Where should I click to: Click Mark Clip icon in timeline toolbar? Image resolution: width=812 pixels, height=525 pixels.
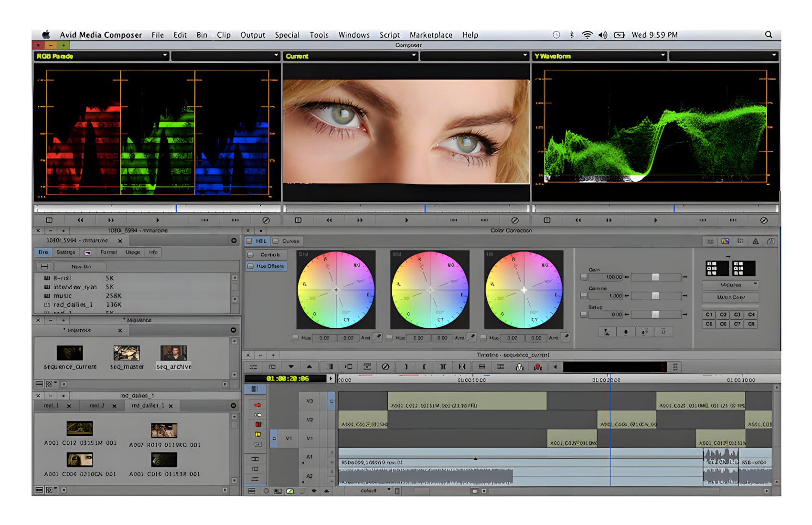(443, 367)
